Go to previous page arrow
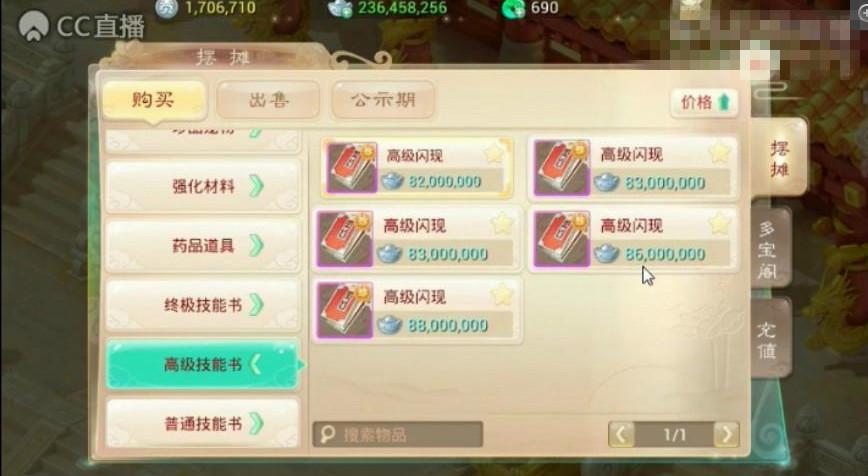 622,434
